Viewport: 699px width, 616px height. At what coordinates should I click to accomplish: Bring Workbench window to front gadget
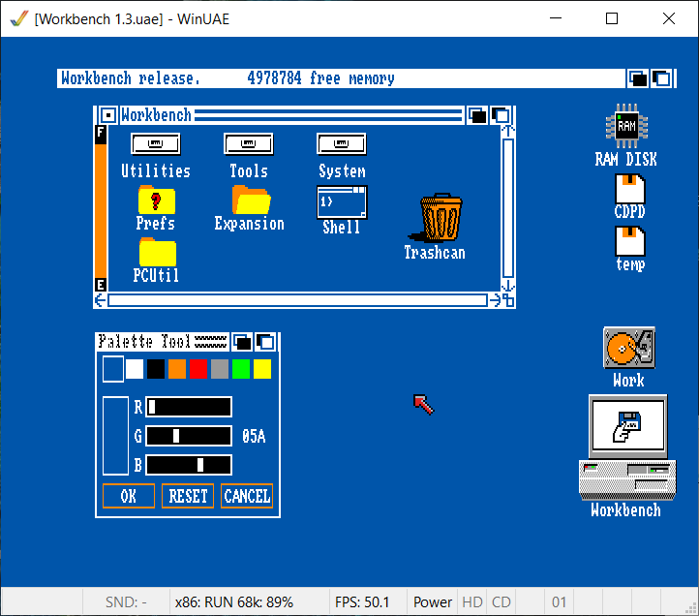[501, 115]
